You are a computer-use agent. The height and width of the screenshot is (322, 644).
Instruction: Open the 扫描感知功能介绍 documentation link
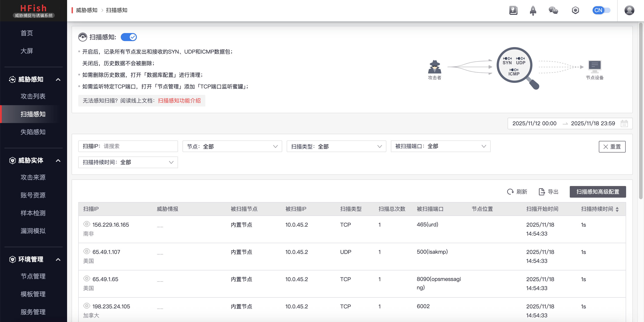coord(179,100)
